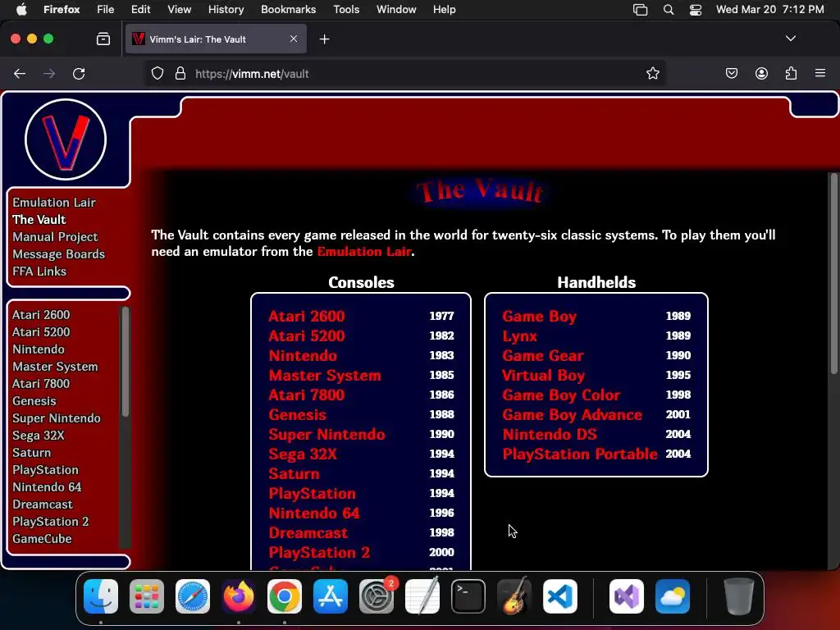This screenshot has height=630, width=840.
Task: Open Message Boards sidebar link
Action: (x=58, y=254)
